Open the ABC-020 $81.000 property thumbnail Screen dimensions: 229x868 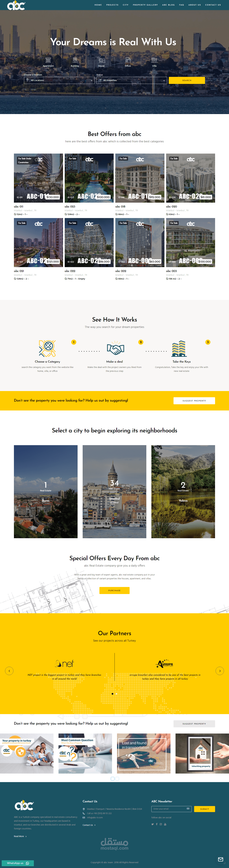[x=191, y=178]
